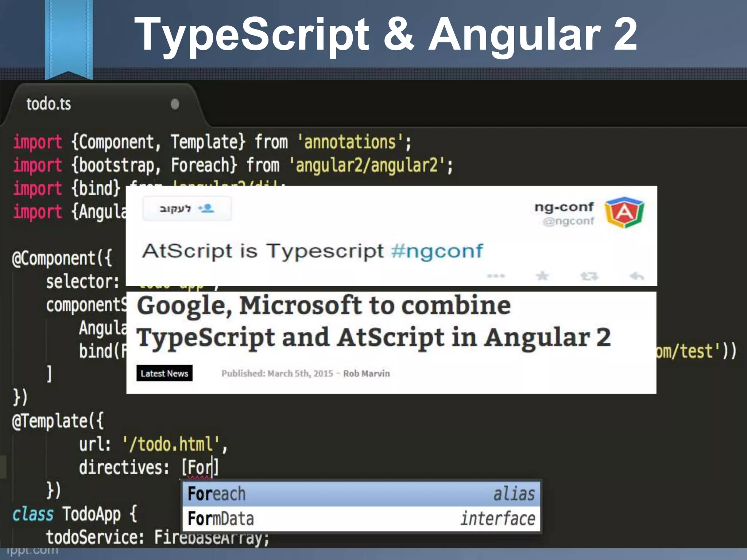
Task: Open the ng-conf profile name
Action: 564,207
